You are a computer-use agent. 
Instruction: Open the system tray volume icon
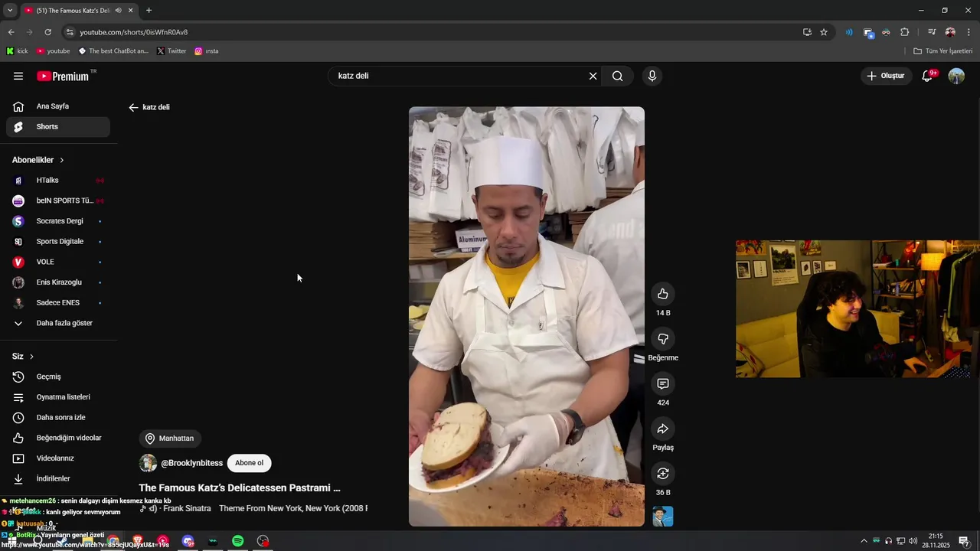coord(913,541)
